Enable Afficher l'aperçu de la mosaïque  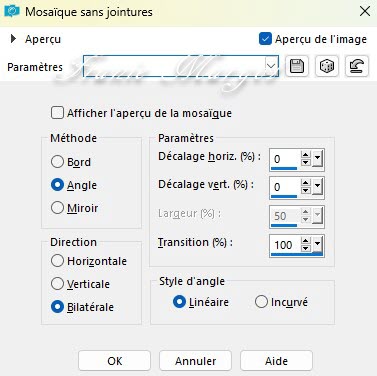click(x=57, y=113)
